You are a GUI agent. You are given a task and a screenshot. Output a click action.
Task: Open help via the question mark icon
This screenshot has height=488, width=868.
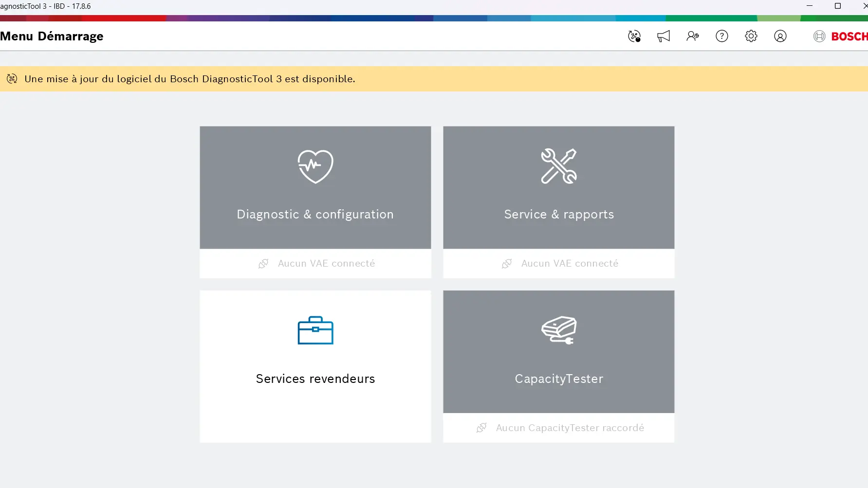click(x=721, y=36)
